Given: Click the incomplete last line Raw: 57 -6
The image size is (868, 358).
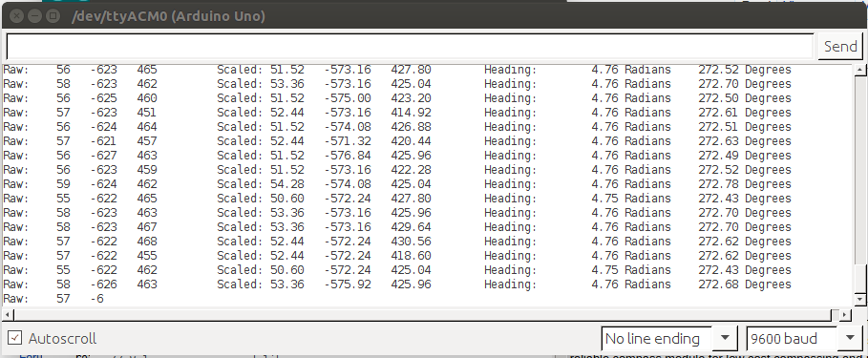Looking at the screenshot, I should [53, 299].
